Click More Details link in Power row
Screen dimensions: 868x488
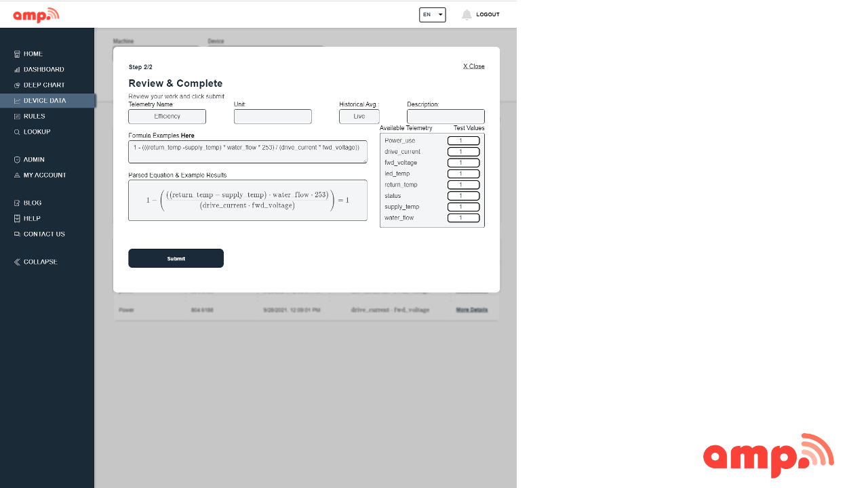(x=472, y=310)
